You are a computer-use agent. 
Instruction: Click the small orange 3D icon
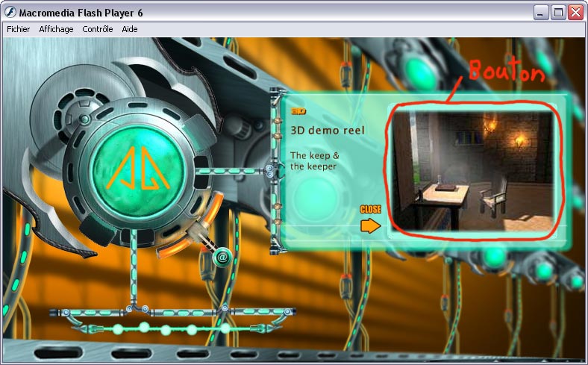tap(298, 111)
